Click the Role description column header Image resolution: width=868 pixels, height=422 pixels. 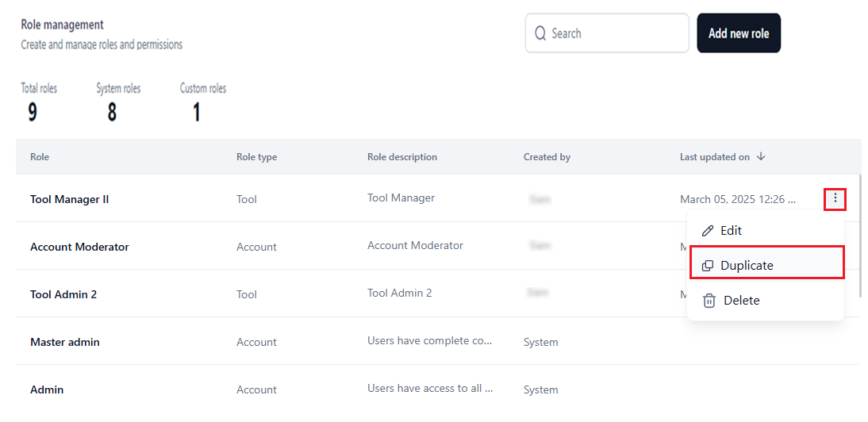[x=401, y=157]
